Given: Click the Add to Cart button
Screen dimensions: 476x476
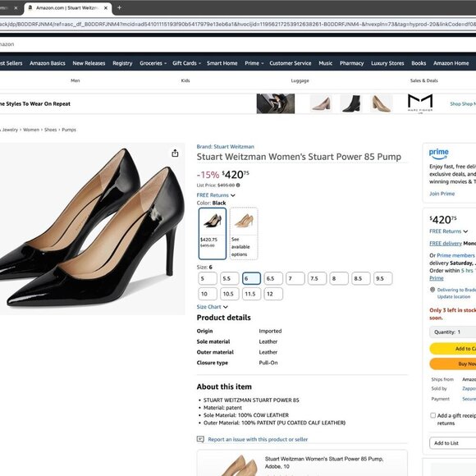Looking at the screenshot, I should tap(453, 349).
